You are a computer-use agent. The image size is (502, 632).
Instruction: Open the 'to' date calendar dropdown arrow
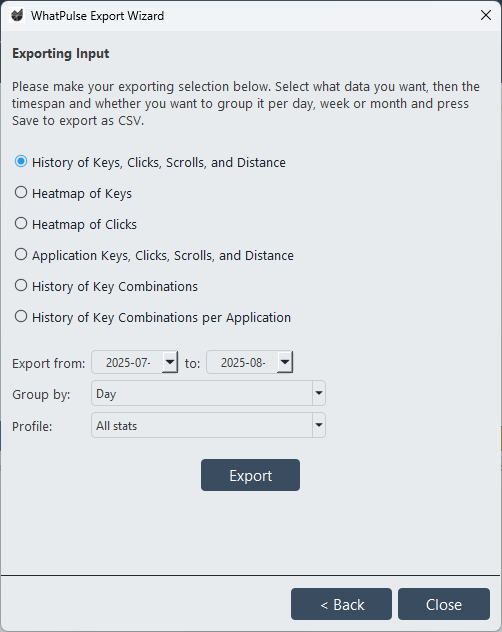(285, 362)
